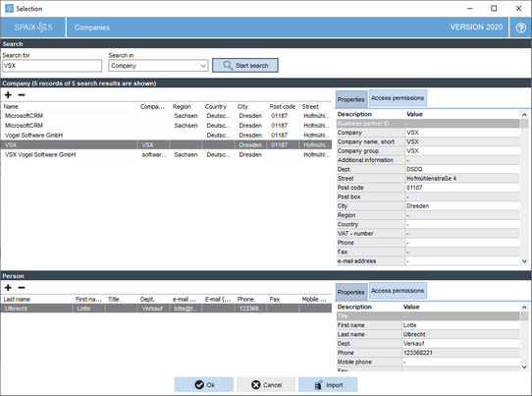
Task: Click the import icon on the Import button
Action: tap(318, 385)
